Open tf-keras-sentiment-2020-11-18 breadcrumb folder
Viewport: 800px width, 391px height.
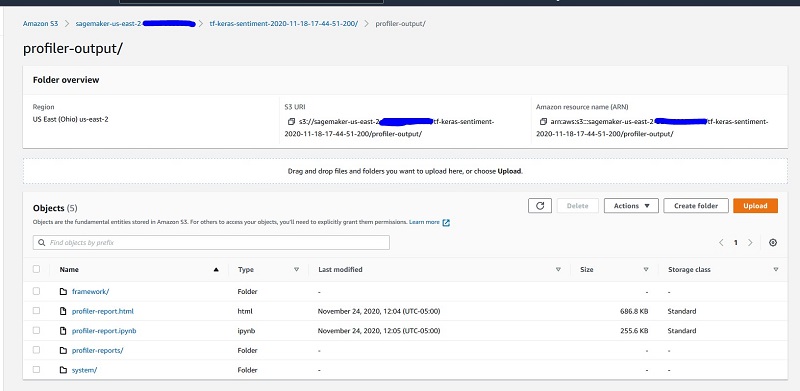[284, 23]
